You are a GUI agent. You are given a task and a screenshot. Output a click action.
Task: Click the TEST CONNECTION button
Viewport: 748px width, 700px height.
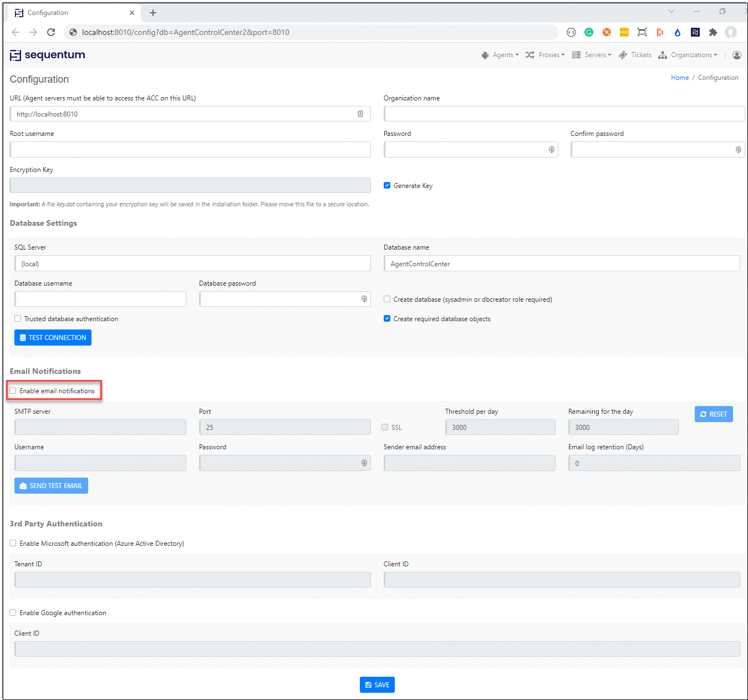(x=53, y=337)
